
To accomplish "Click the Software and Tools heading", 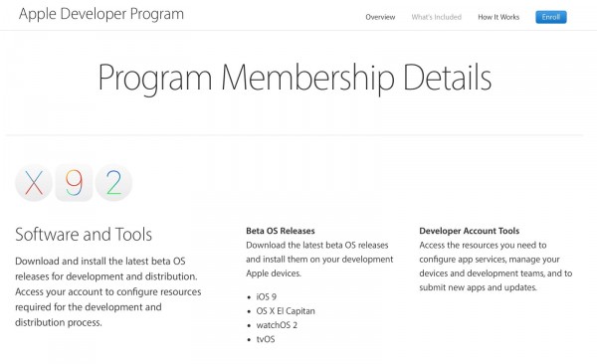I will (84, 234).
